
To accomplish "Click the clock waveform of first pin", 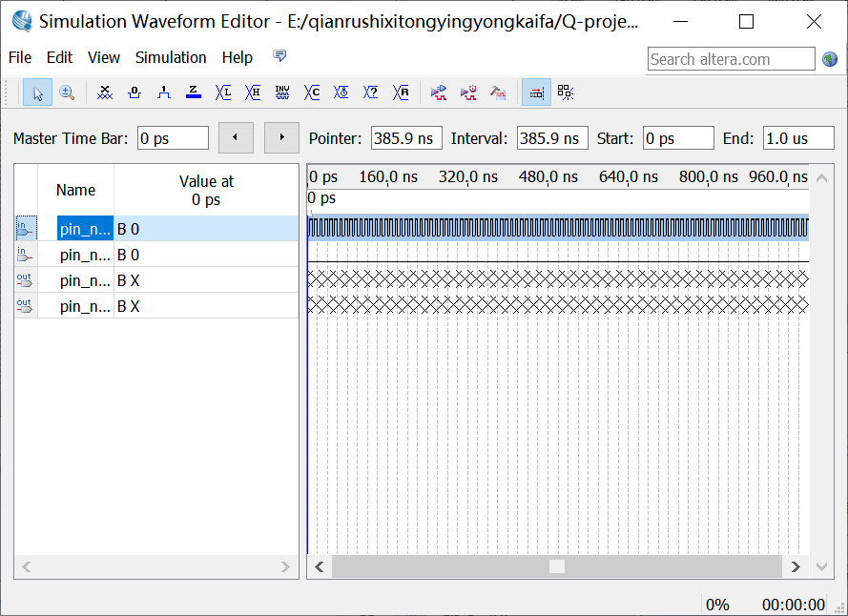I will point(558,228).
